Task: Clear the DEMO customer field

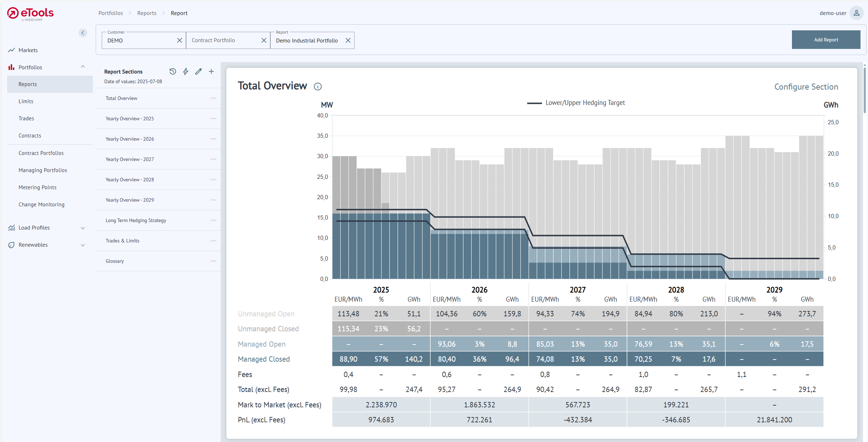Action: coord(180,40)
